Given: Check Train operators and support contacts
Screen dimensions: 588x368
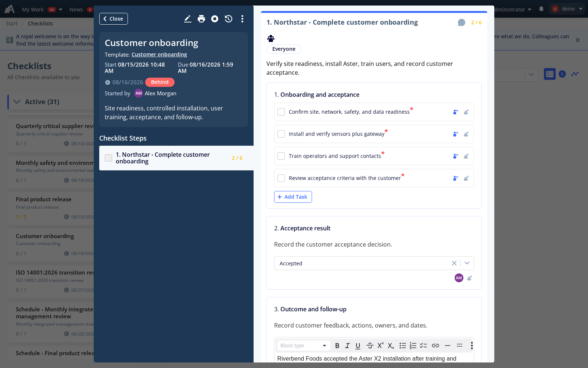Looking at the screenshot, I should click(x=281, y=156).
